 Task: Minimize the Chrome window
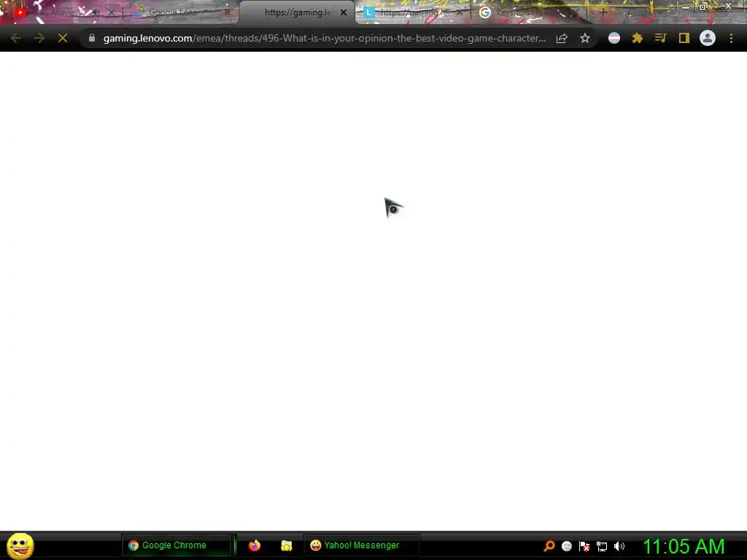[685, 7]
